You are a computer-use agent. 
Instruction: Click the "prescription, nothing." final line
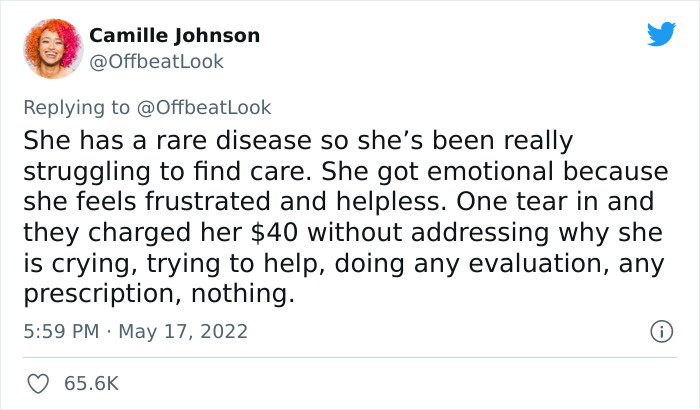click(x=159, y=294)
